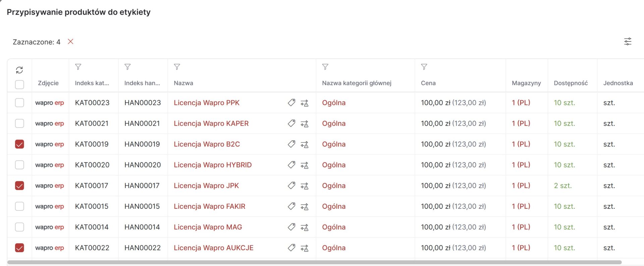Open Licencja Wapro B2C product link
The image size is (644, 266).
[207, 144]
